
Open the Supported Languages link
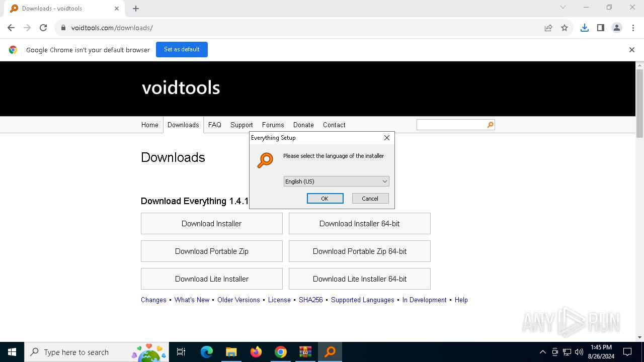coord(363,300)
